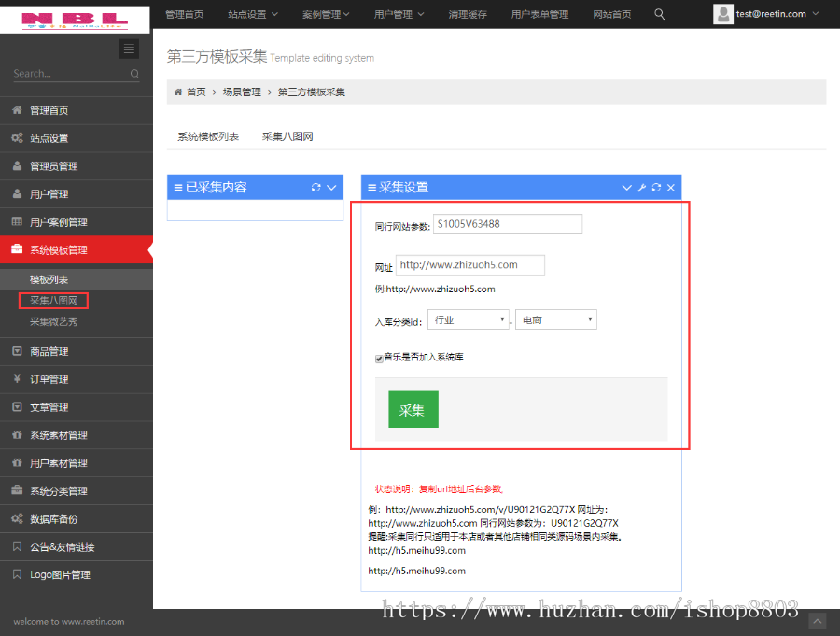Viewport: 840px width, 636px height.
Task: Refresh the 已采集内容 panel
Action: [x=315, y=187]
